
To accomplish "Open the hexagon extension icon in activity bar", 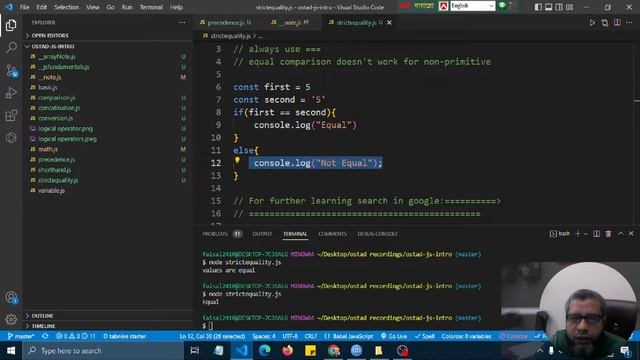I will (11, 138).
